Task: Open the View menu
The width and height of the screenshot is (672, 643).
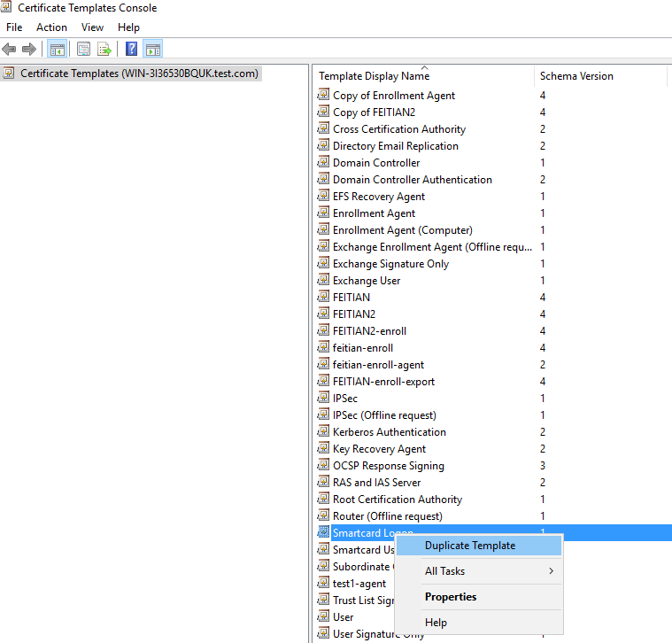Action: pyautogui.click(x=92, y=27)
